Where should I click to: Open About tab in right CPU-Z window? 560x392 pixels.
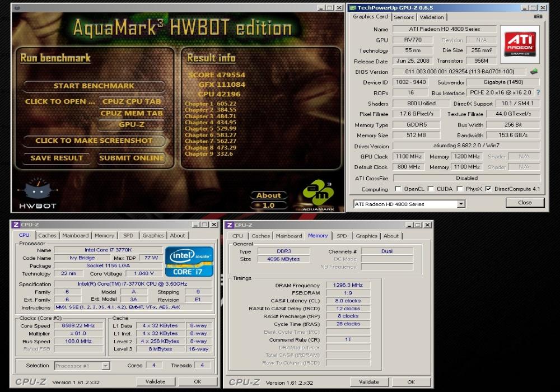tap(391, 236)
